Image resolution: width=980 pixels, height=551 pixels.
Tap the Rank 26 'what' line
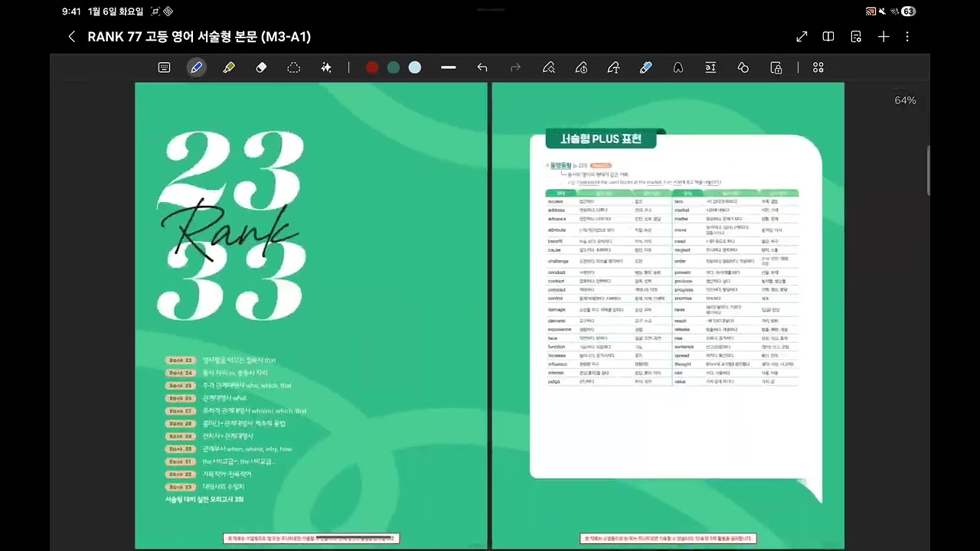point(224,398)
